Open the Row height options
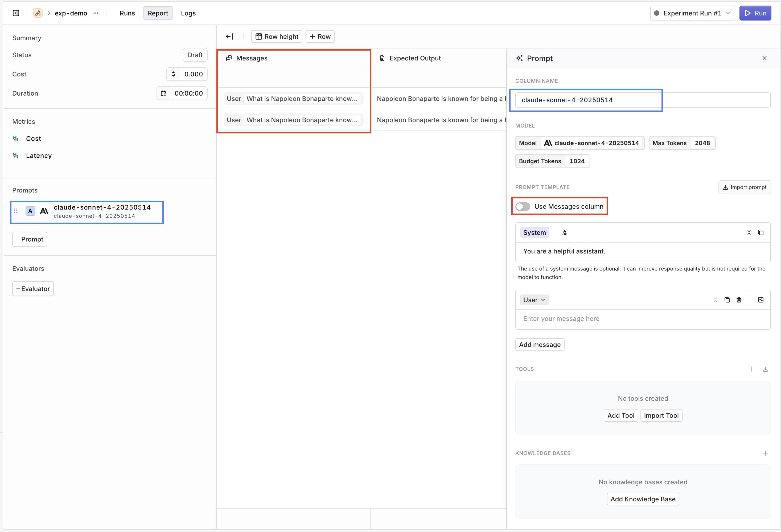The height and width of the screenshot is (532, 781). pyautogui.click(x=277, y=37)
